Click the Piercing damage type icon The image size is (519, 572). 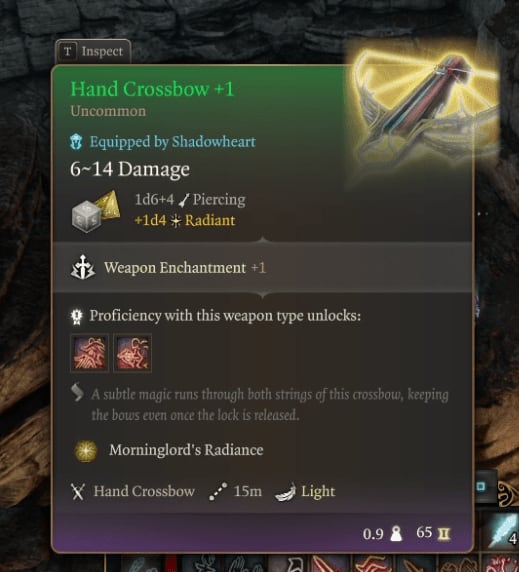(184, 200)
